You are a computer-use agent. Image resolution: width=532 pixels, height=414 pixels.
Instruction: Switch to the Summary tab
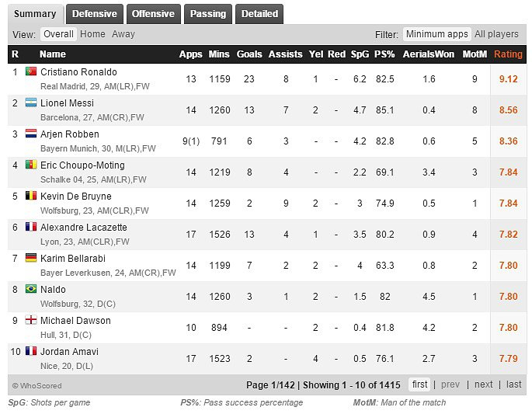35,14
